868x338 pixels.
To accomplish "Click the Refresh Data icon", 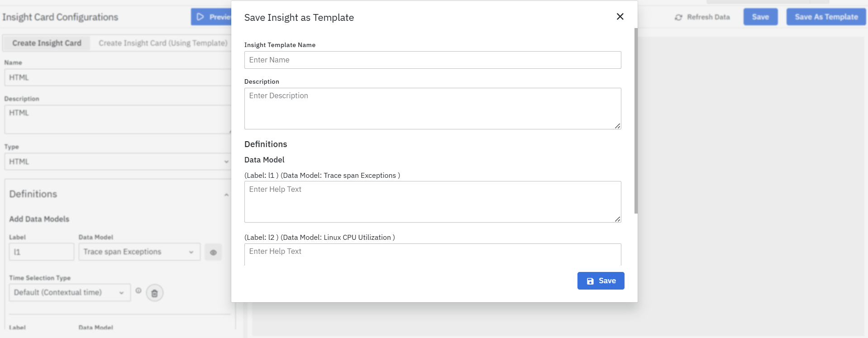I will click(678, 17).
